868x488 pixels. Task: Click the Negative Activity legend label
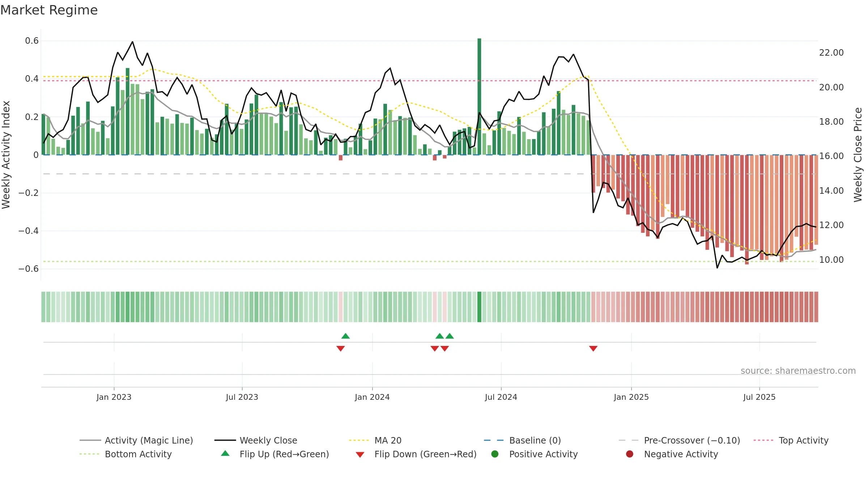click(681, 454)
